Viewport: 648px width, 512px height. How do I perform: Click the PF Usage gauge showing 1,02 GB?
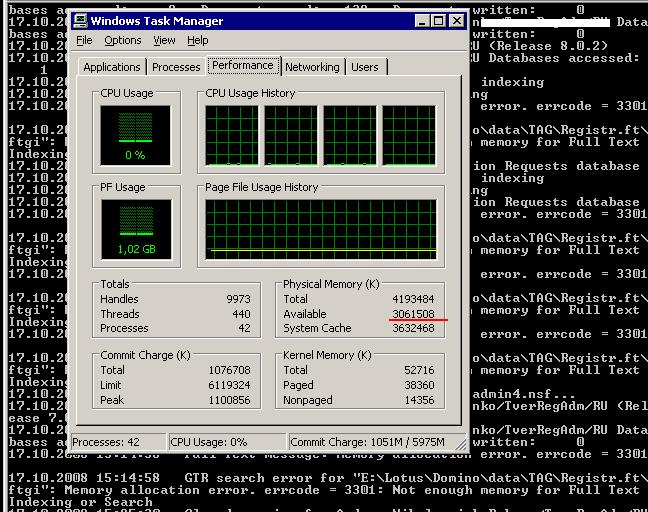pos(136,230)
